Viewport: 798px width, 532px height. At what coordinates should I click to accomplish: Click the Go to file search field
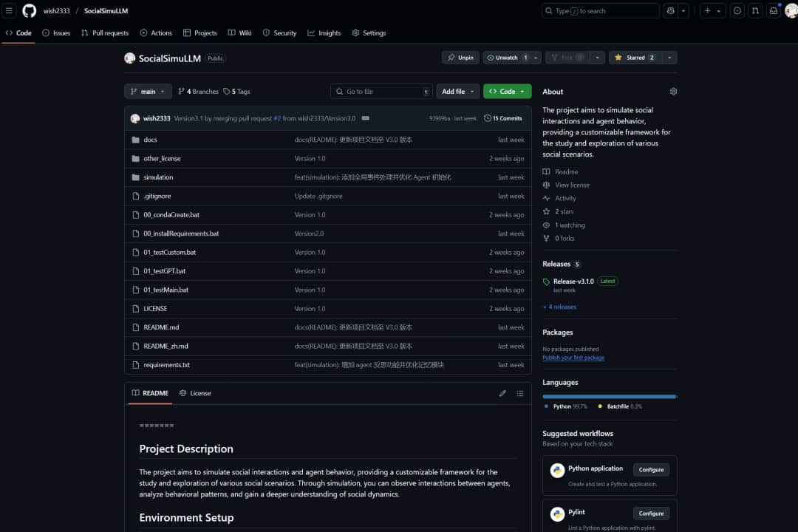pos(381,92)
